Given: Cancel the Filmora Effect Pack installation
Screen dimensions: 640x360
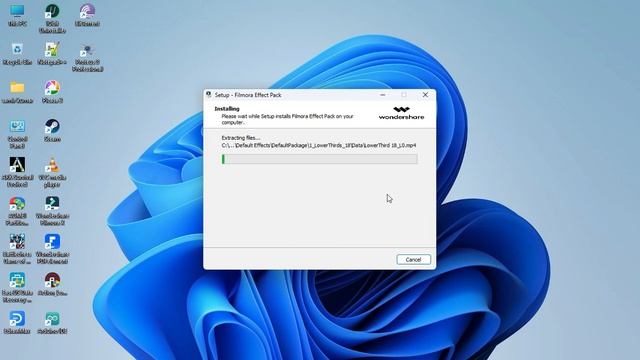Looking at the screenshot, I should pos(413,260).
